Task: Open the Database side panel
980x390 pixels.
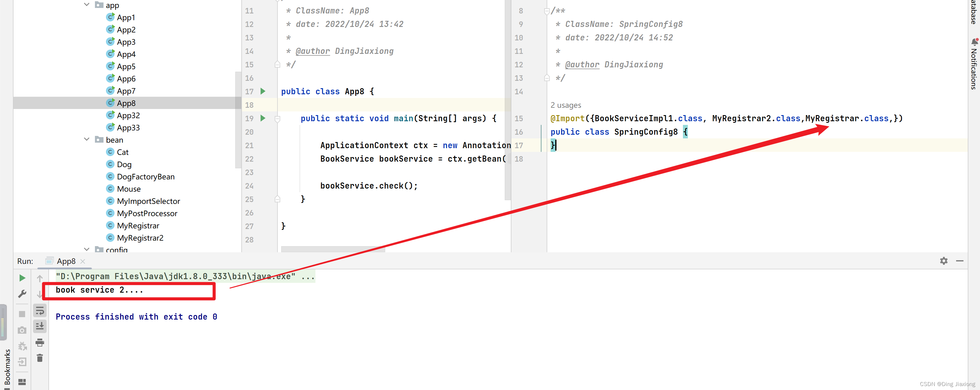Action: [x=974, y=12]
